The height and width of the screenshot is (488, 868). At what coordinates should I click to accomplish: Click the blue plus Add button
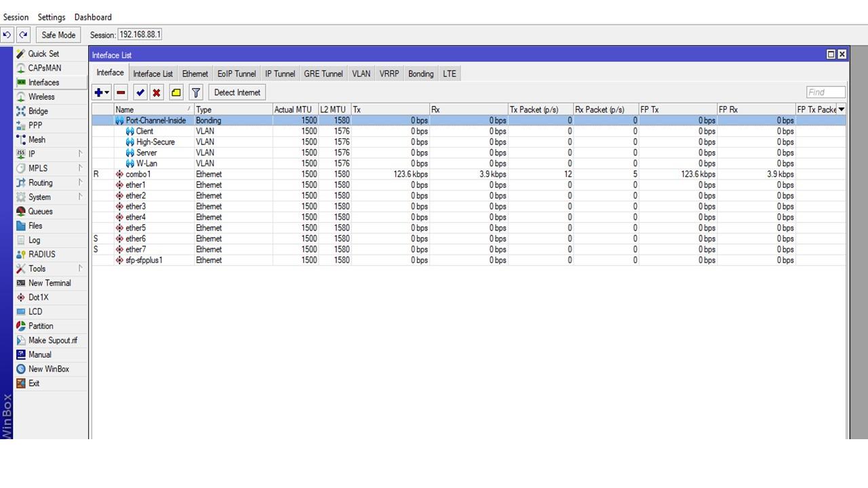point(101,93)
